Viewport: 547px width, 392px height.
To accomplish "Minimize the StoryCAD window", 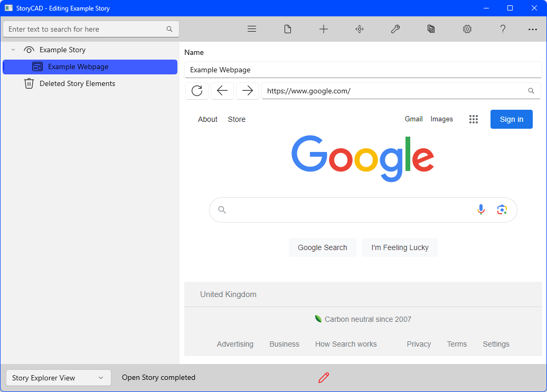I will click(486, 8).
